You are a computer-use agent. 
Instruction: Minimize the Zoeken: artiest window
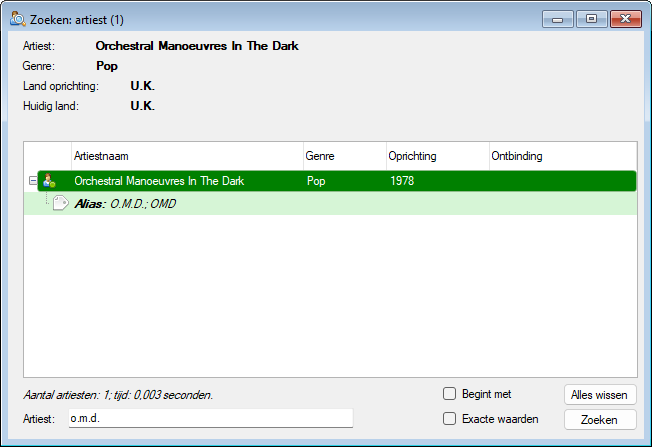tap(558, 20)
